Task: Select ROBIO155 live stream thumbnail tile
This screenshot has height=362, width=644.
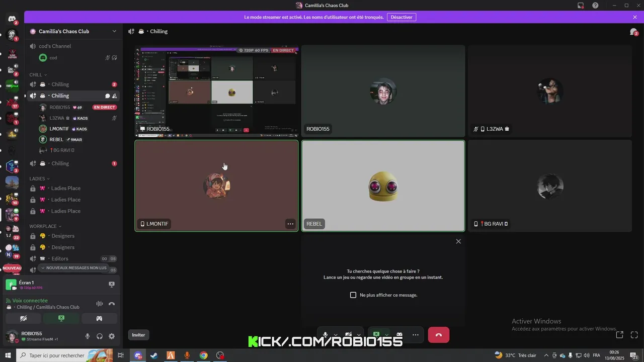Action: (217, 91)
